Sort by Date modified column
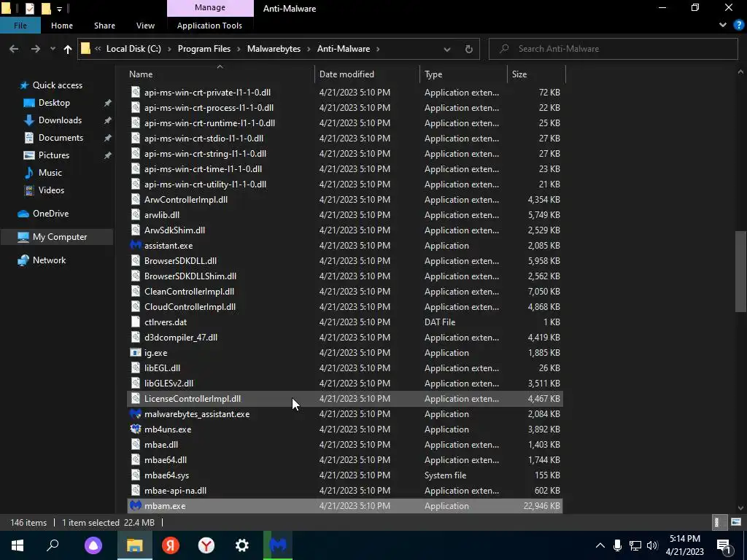Viewport: 747px width, 560px height. tap(367, 74)
